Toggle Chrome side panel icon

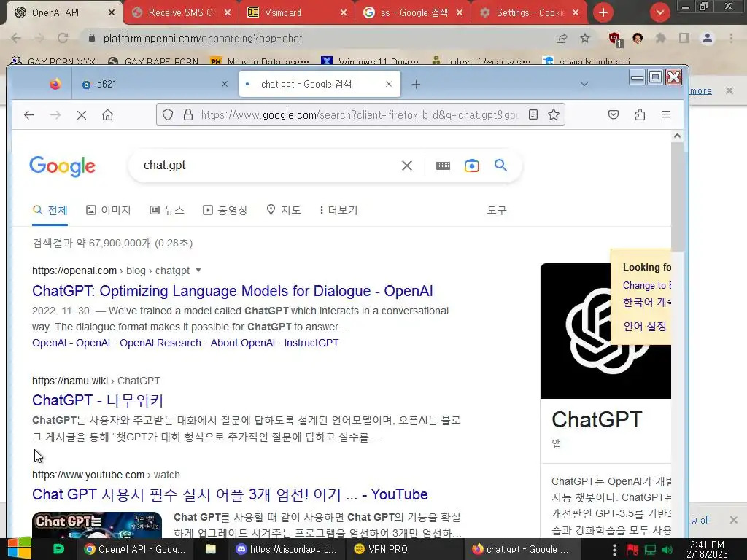[x=684, y=38]
